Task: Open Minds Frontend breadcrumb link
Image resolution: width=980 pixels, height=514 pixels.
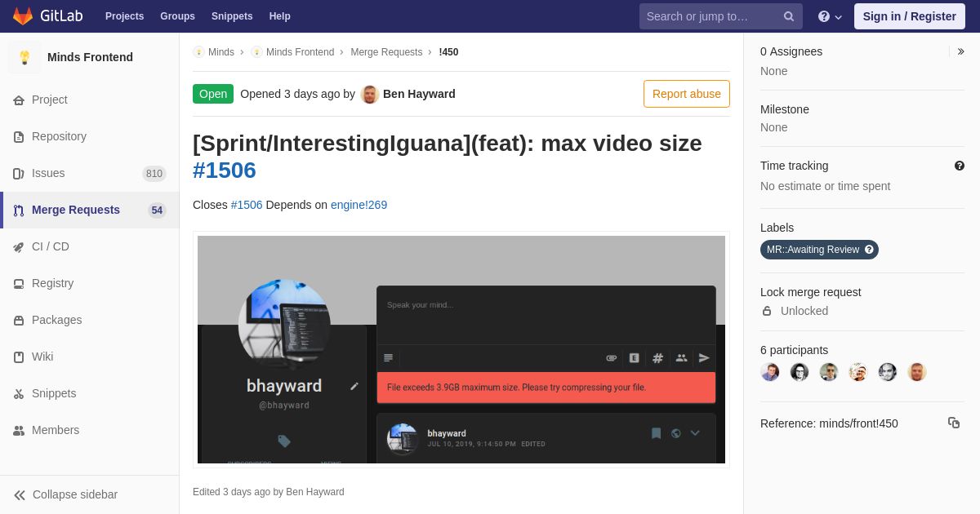Action: point(300,52)
